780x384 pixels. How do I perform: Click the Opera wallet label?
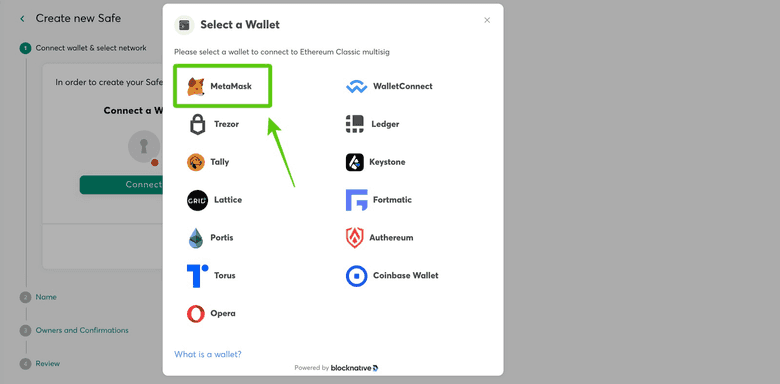223,313
